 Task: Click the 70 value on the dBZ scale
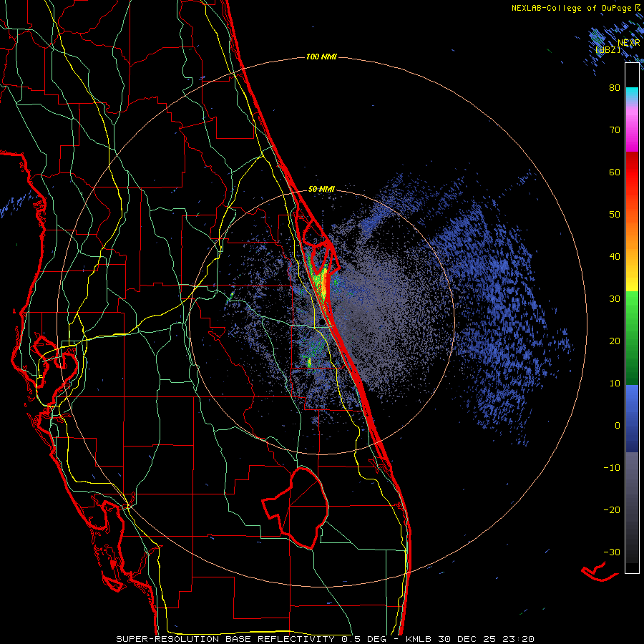click(615, 130)
